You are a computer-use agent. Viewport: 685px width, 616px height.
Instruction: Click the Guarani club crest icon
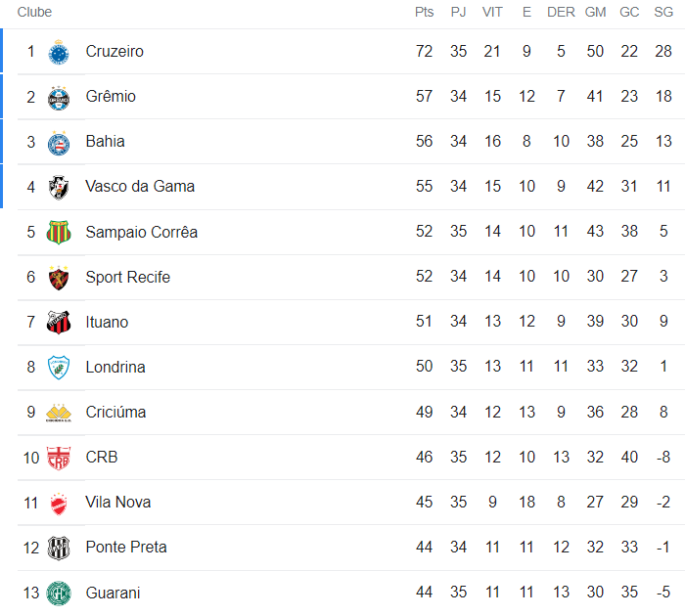59,593
